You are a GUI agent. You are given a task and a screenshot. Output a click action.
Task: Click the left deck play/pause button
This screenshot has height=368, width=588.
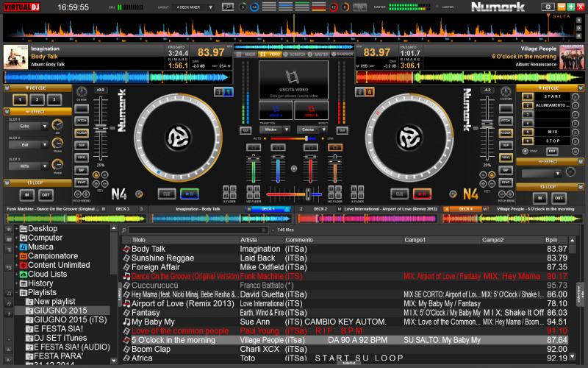coord(190,194)
